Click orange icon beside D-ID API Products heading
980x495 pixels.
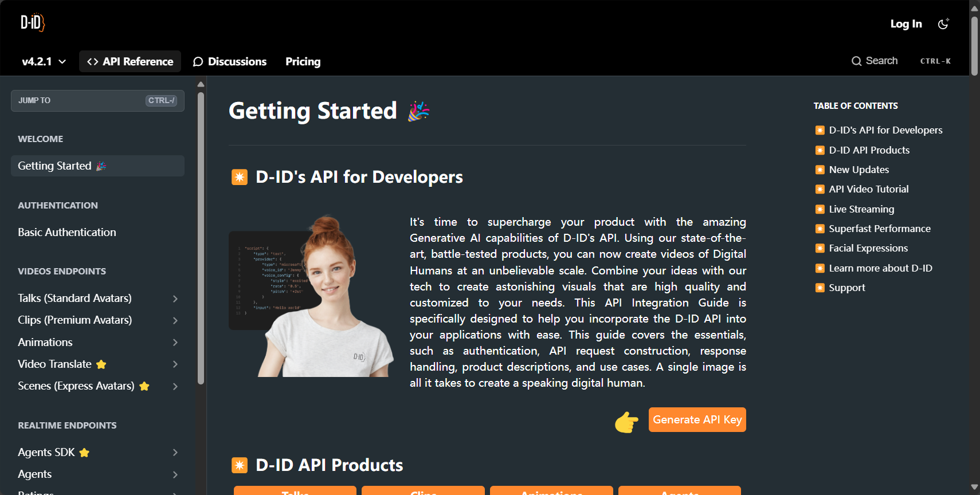click(240, 465)
